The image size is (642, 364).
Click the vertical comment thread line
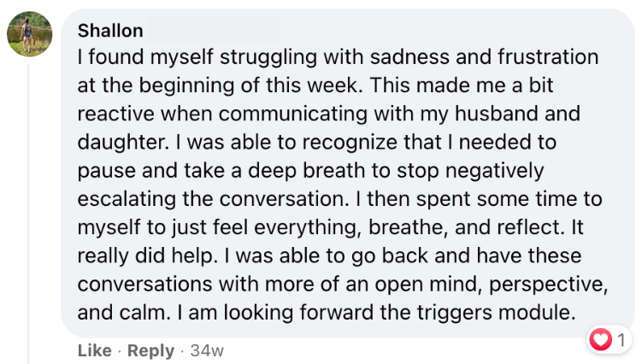28,213
